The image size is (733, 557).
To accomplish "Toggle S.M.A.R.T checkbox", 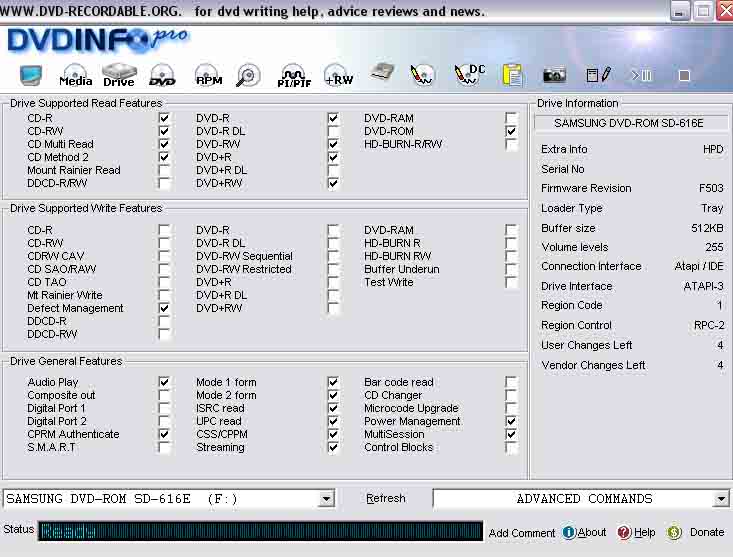I will coord(164,447).
